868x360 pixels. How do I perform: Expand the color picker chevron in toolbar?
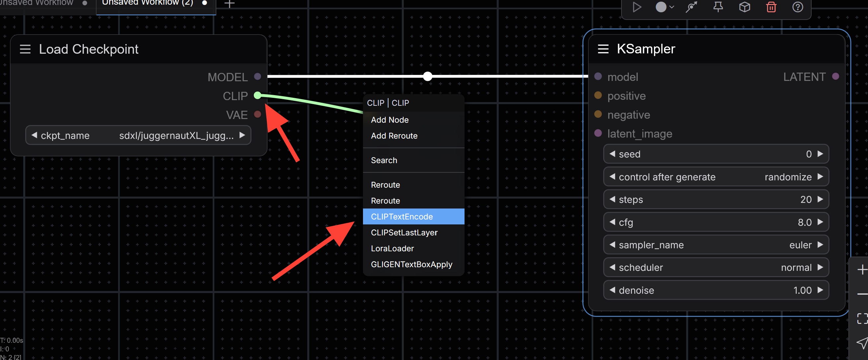point(672,7)
